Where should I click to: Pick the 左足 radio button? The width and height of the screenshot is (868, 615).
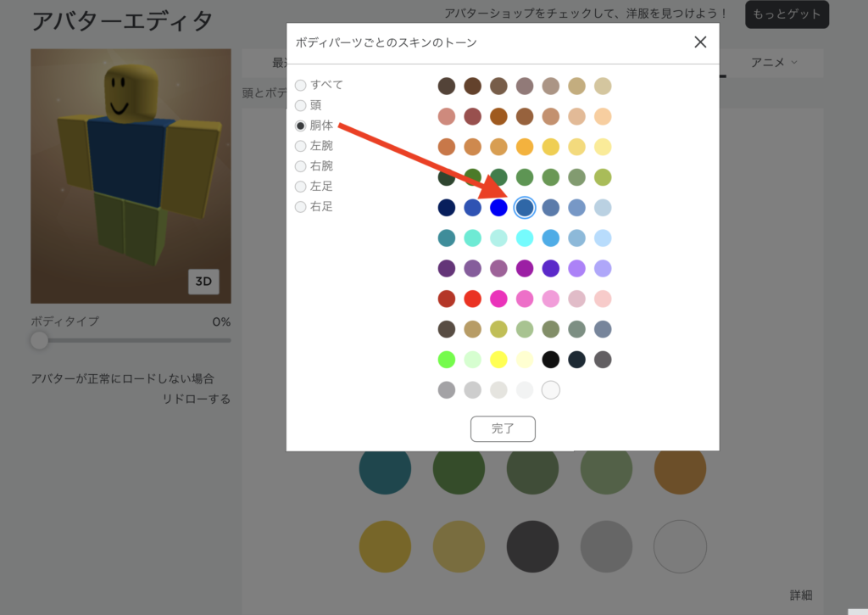tap(301, 187)
